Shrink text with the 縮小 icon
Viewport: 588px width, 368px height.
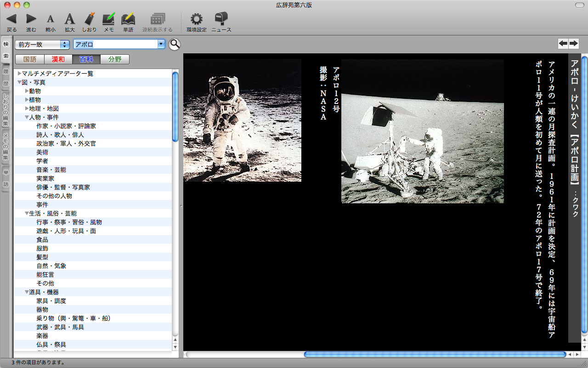pyautogui.click(x=51, y=19)
